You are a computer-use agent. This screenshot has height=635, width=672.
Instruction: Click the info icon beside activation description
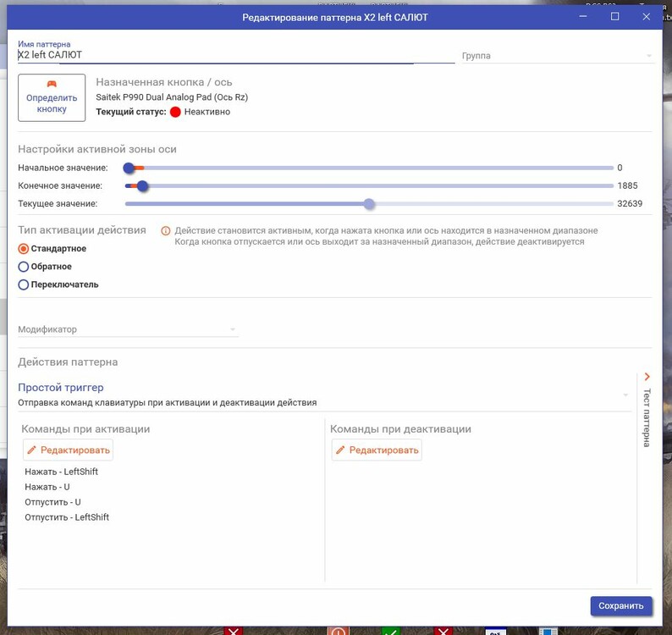click(165, 231)
